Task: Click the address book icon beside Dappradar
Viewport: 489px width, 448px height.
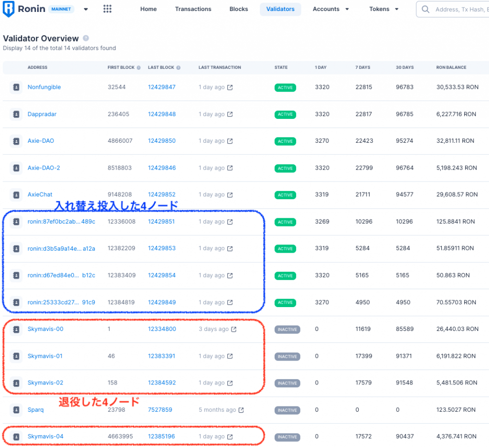Action: point(16,114)
